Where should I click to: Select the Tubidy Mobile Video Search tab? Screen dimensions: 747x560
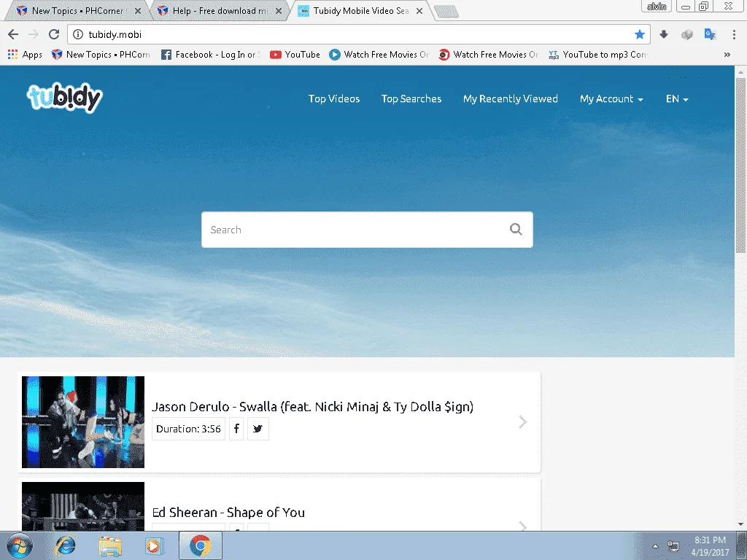[x=360, y=10]
